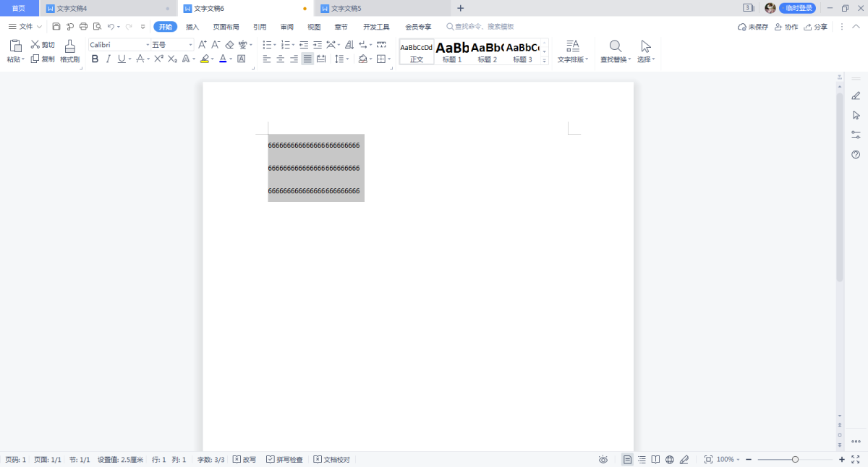This screenshot has height=467, width=868.
Task: Switch to the 引用 ribbon tab
Action: coord(260,27)
